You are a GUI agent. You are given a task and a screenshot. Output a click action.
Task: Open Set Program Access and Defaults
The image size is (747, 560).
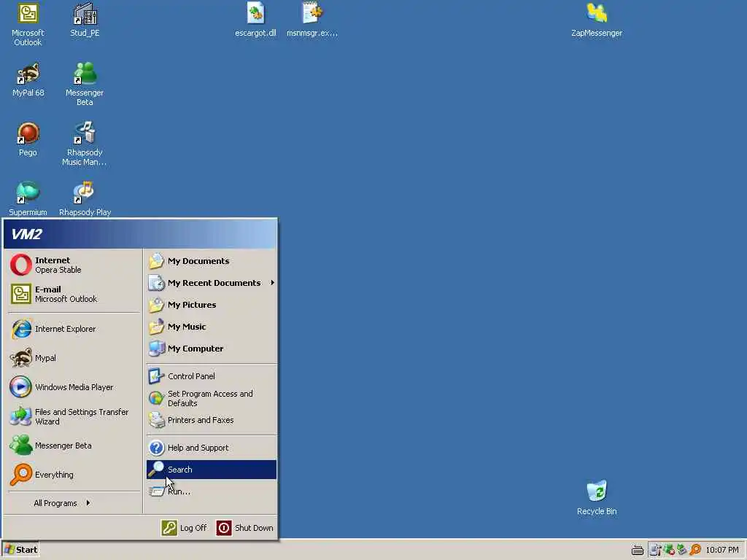tap(211, 399)
